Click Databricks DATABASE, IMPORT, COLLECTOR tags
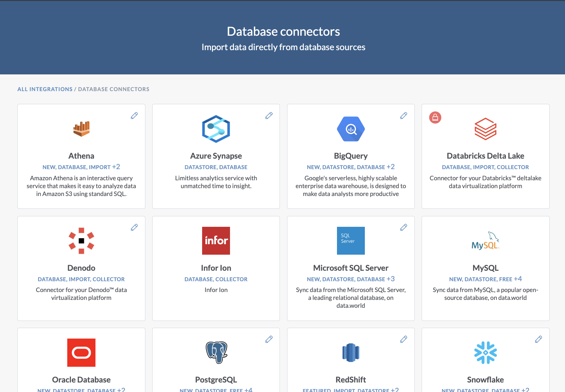 [486, 167]
